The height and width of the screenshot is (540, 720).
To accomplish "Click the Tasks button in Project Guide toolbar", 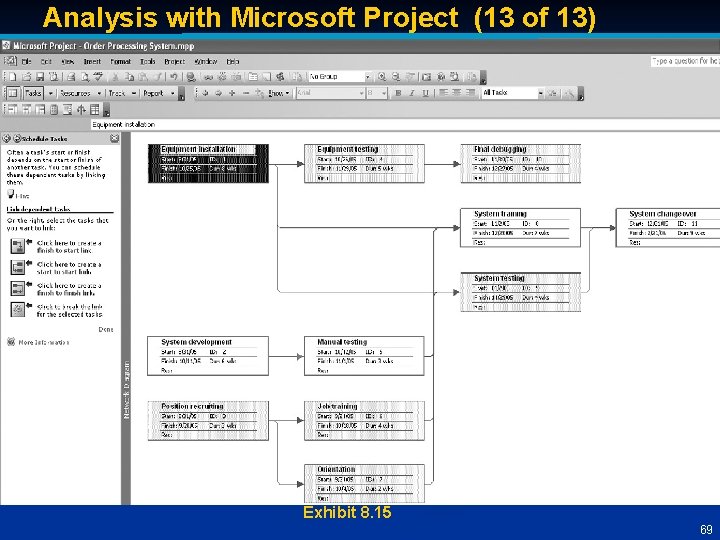I will click(33, 93).
